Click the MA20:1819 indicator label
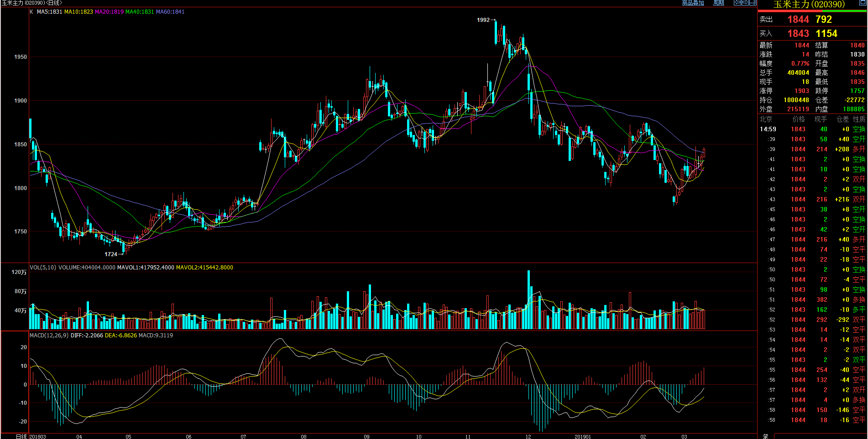Screen dimensions: 868x439 109,12
